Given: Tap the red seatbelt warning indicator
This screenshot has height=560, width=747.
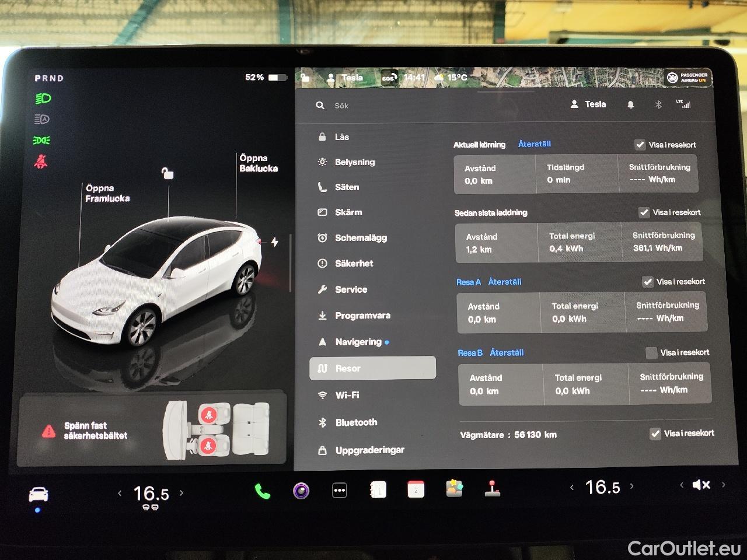Looking at the screenshot, I should coord(40,162).
